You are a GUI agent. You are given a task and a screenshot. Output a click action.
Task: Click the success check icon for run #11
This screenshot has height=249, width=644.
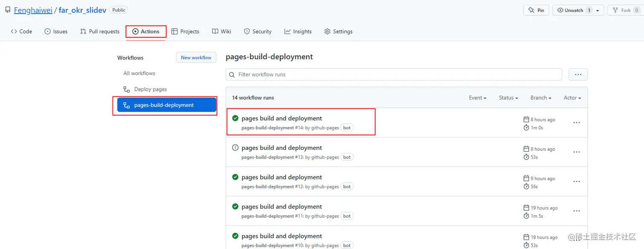click(235, 206)
